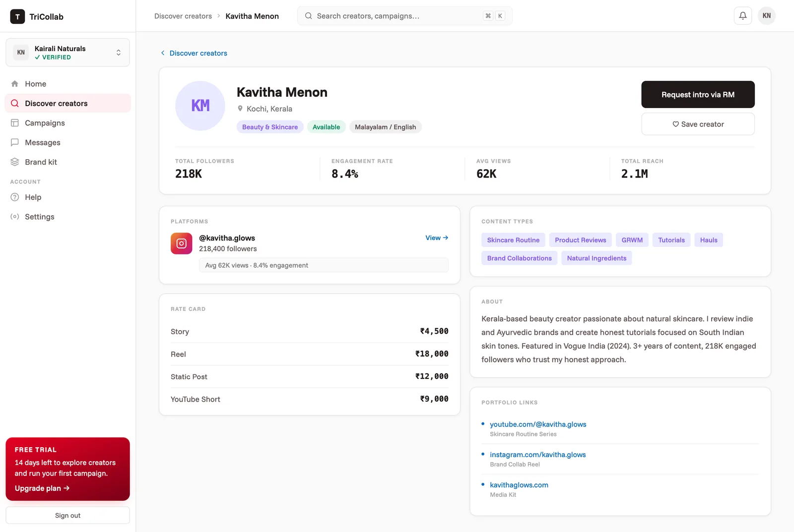Click the Brand kit layers icon
794x532 pixels.
15,162
